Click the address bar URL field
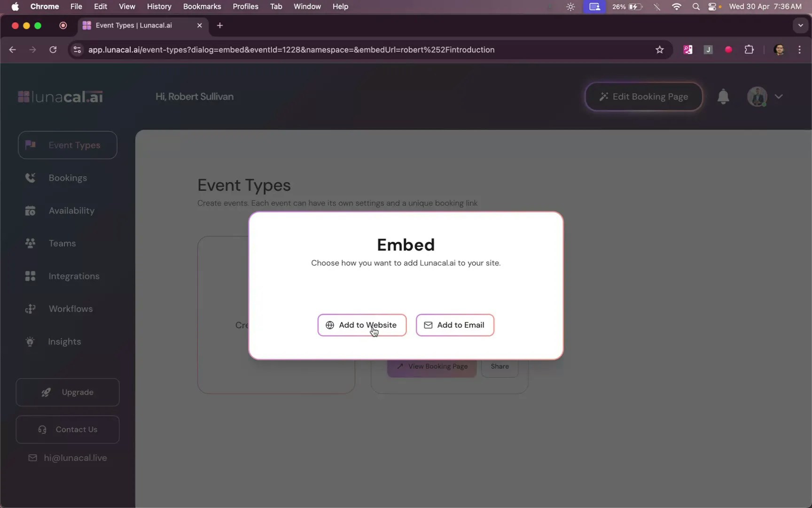 pyautogui.click(x=291, y=50)
